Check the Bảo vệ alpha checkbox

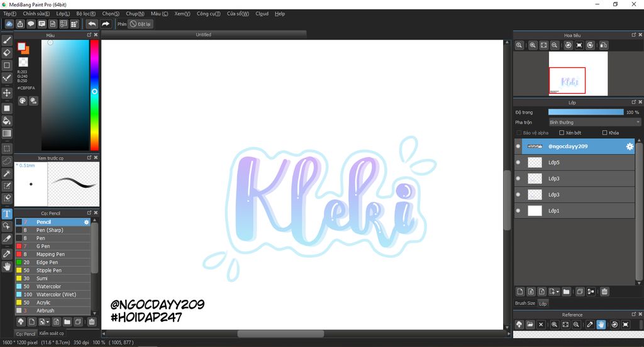tap(519, 133)
